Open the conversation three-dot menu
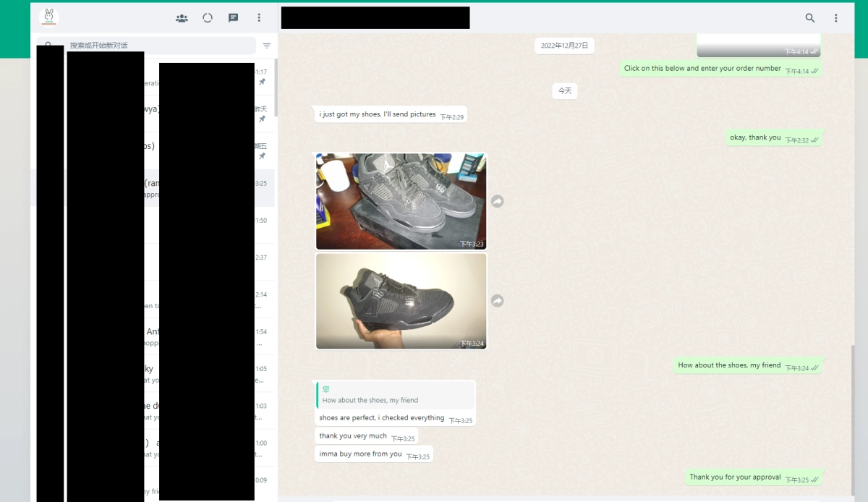The height and width of the screenshot is (502, 868). [836, 17]
